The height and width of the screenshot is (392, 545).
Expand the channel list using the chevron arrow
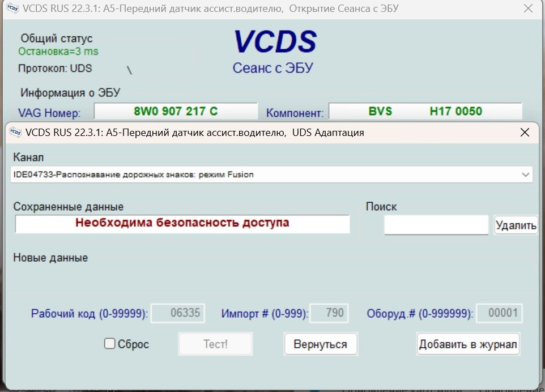coord(525,174)
